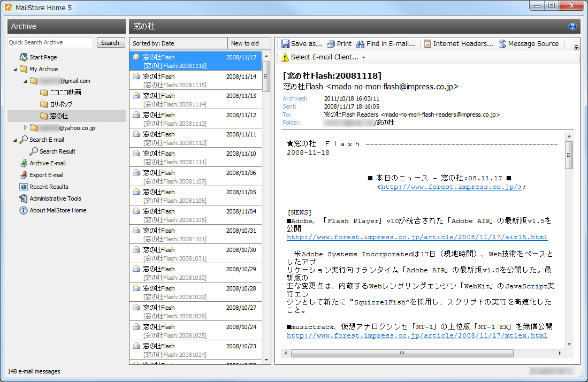
Task: Follow the air15.html article link
Action: tap(416, 236)
